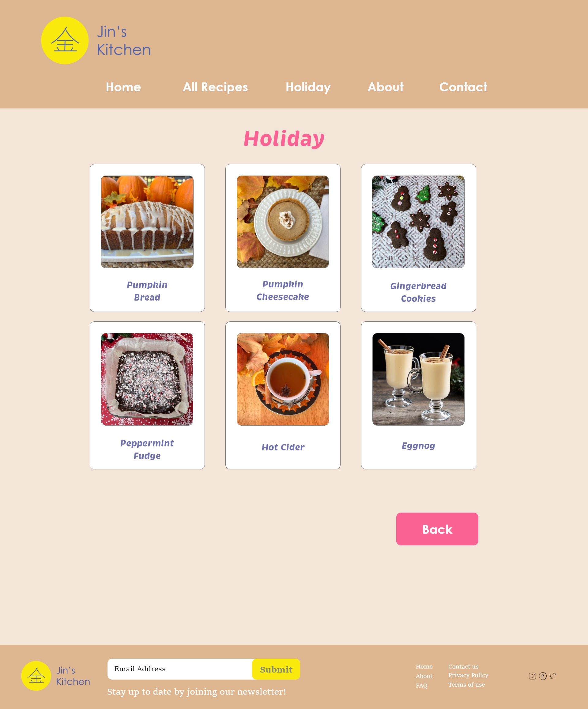Open the FAQ link in footer
The width and height of the screenshot is (588, 709).
coord(422,685)
